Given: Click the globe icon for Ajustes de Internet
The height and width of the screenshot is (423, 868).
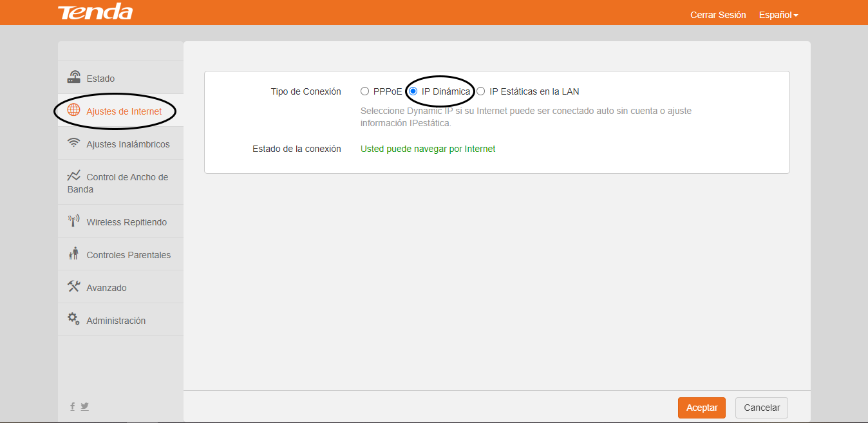Looking at the screenshot, I should click(x=74, y=110).
